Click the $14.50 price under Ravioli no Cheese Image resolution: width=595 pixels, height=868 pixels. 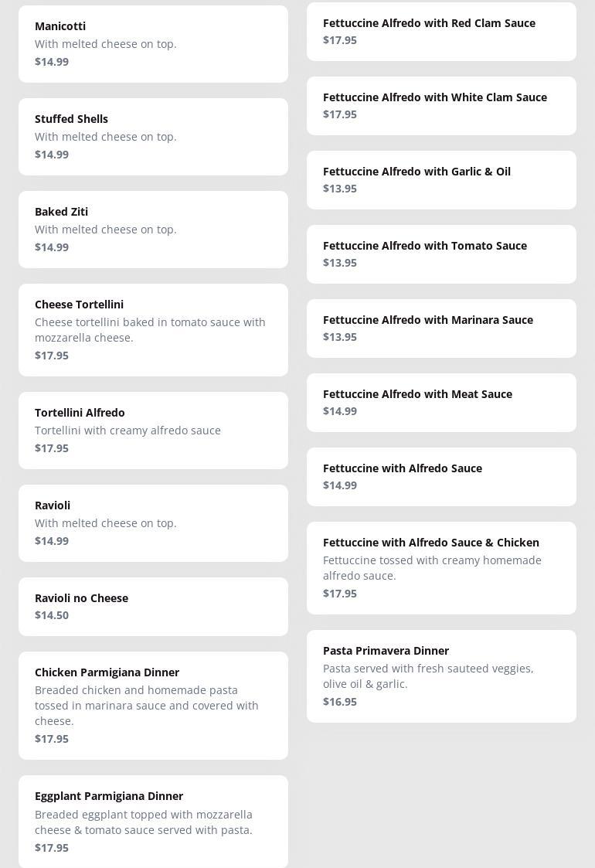[x=52, y=615]
